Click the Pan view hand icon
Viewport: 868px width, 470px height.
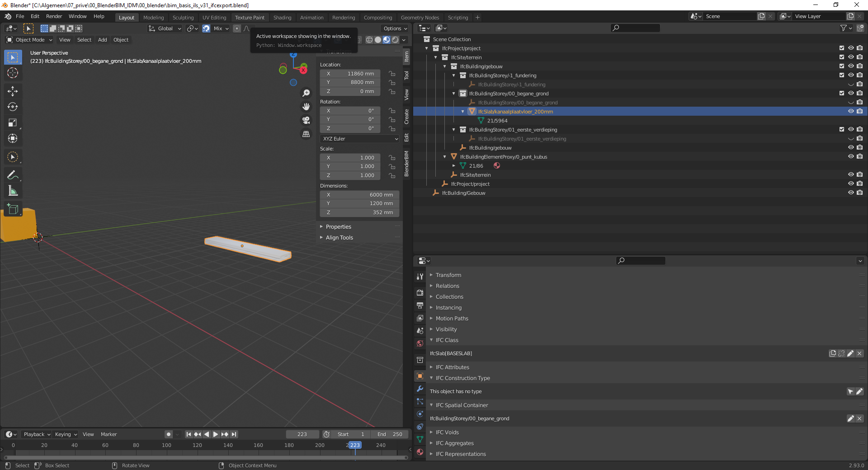[x=306, y=107]
